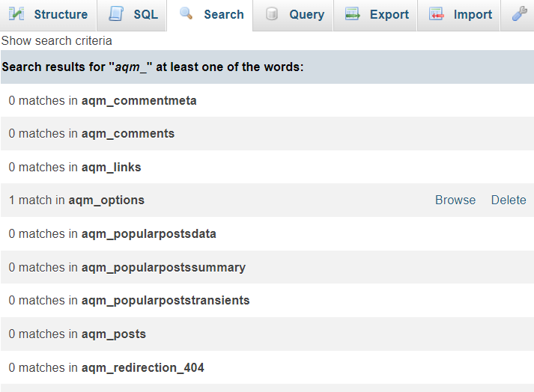Select the aqm_comments result row
This screenshot has width=534, height=392.
coord(91,133)
